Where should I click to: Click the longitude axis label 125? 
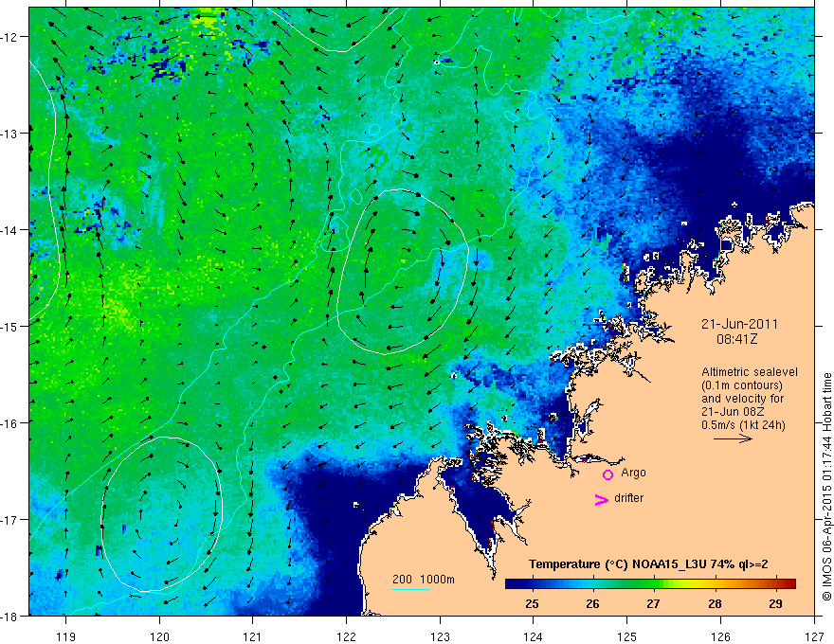(x=627, y=636)
